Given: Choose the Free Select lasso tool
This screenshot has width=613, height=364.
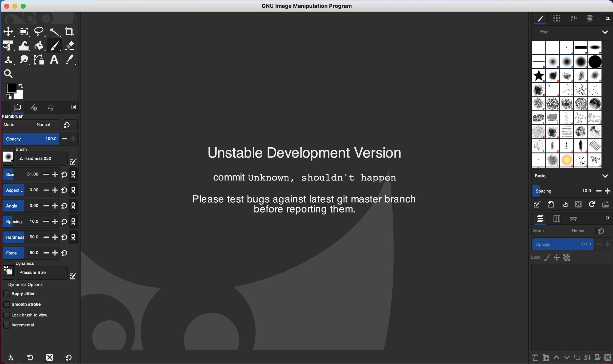Looking at the screenshot, I should point(39,32).
